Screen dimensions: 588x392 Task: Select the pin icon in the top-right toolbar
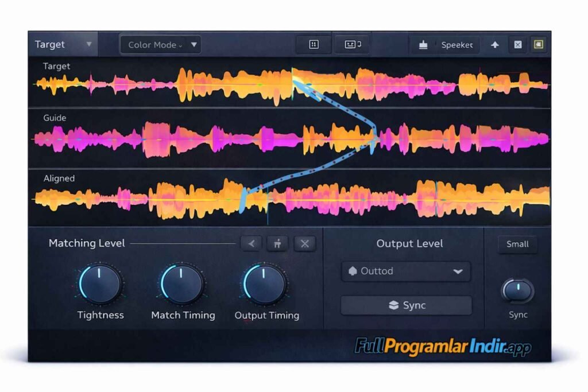click(494, 44)
